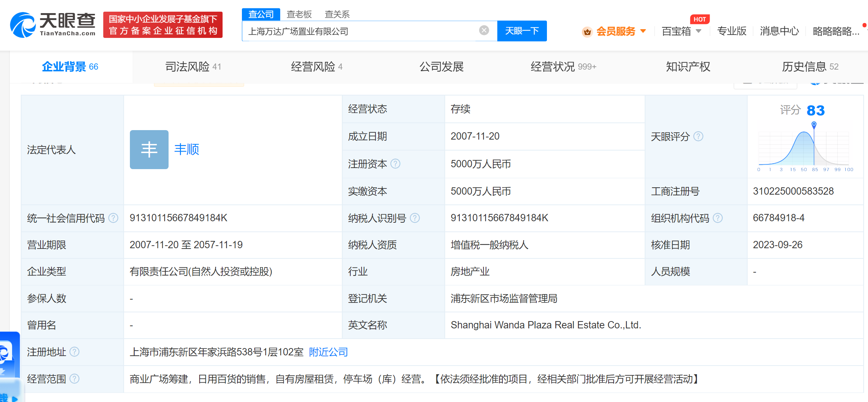Click the credit code 91310115667849184K under 统一社会信用代码
Screen dimensions: 868x402
point(178,218)
